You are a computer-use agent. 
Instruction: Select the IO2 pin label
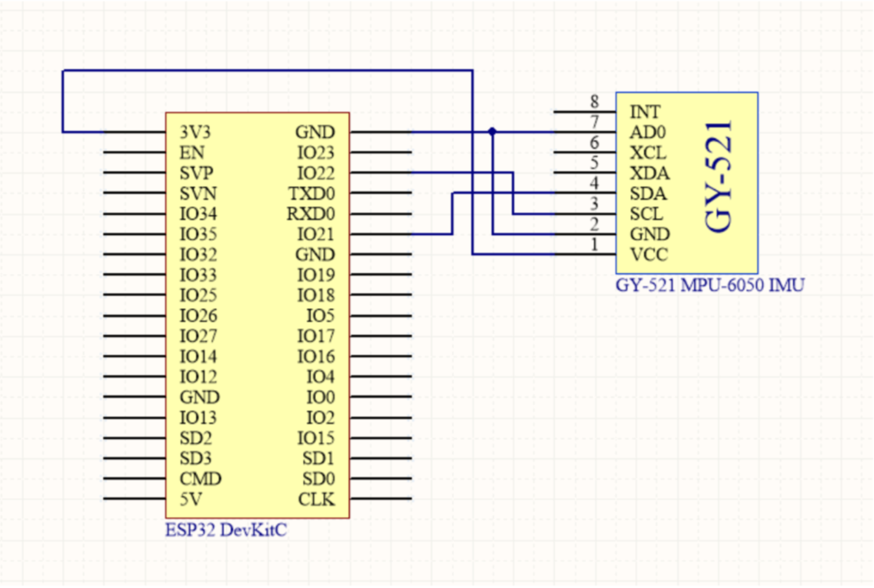click(320, 417)
